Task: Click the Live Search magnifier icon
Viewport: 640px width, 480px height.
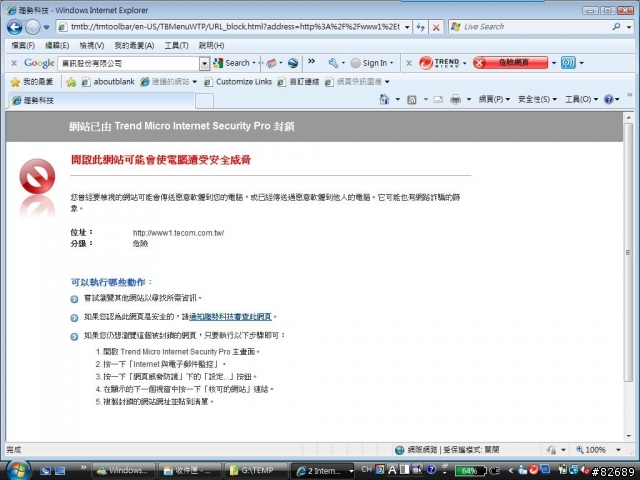Action: [616, 27]
